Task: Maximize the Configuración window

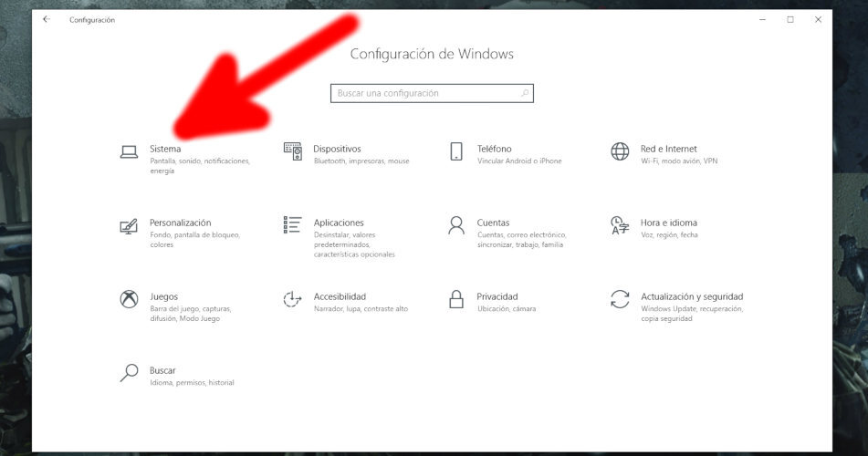Action: tap(790, 19)
